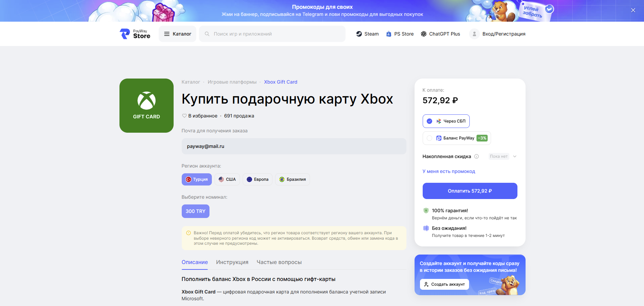Show info about accumulated discount
This screenshot has width=644, height=306.
476,156
